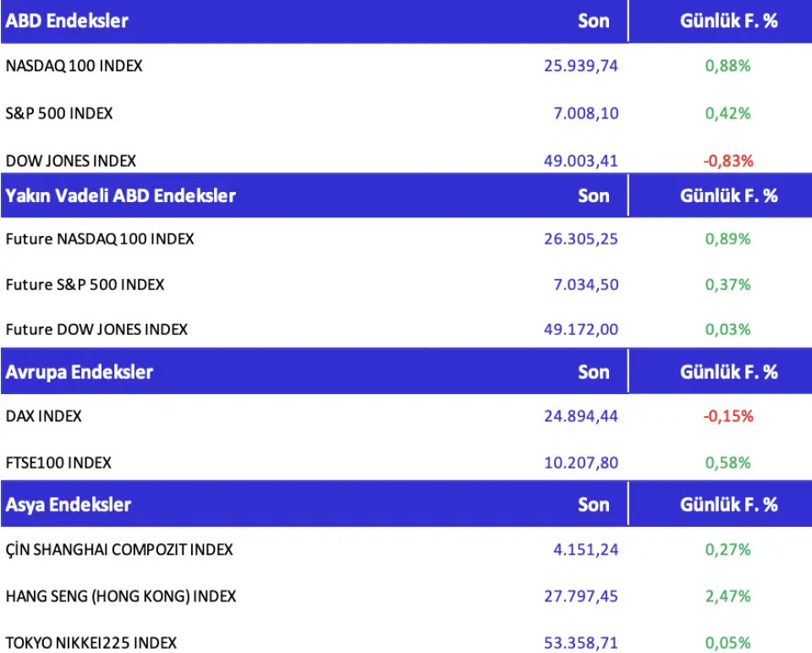The width and height of the screenshot is (812, 653).
Task: Open the FTSE100 INDEX row label
Action: point(58,463)
